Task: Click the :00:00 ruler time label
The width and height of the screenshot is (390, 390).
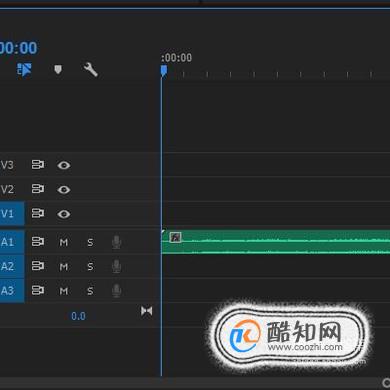Action: [x=176, y=58]
